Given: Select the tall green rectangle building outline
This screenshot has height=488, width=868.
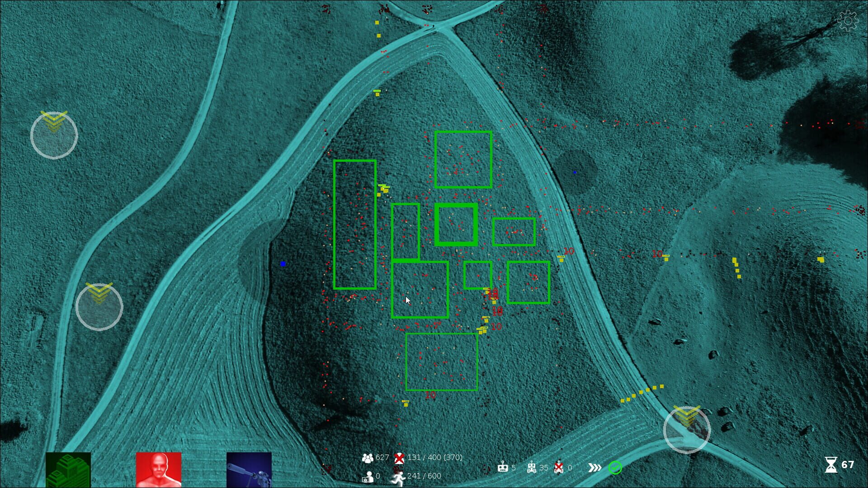Looking at the screenshot, I should tap(355, 225).
